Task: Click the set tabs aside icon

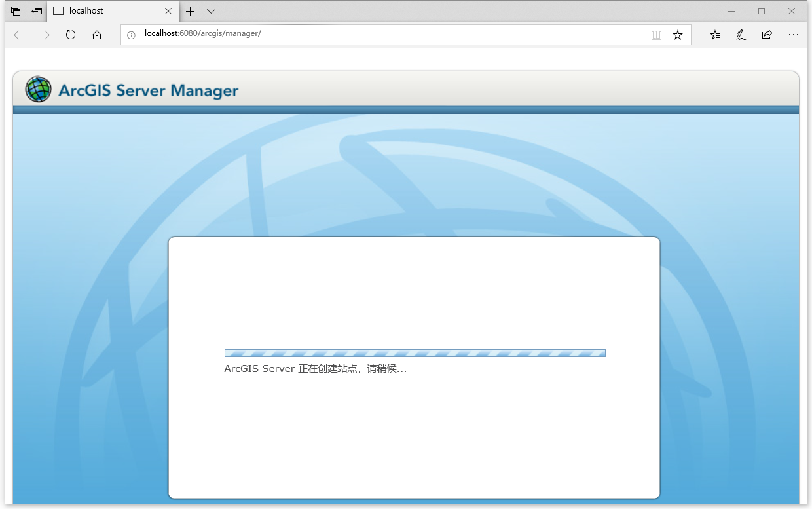Action: pos(37,11)
